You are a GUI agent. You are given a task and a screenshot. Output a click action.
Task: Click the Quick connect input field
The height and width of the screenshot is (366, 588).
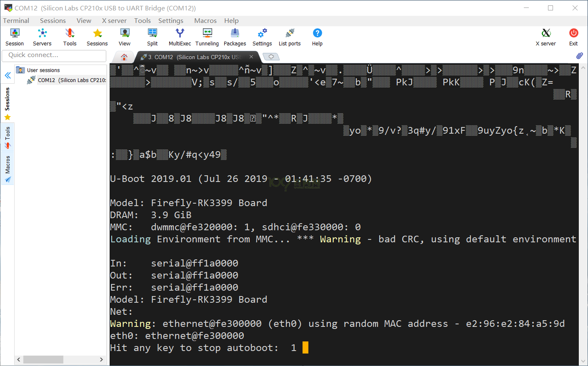pyautogui.click(x=54, y=55)
